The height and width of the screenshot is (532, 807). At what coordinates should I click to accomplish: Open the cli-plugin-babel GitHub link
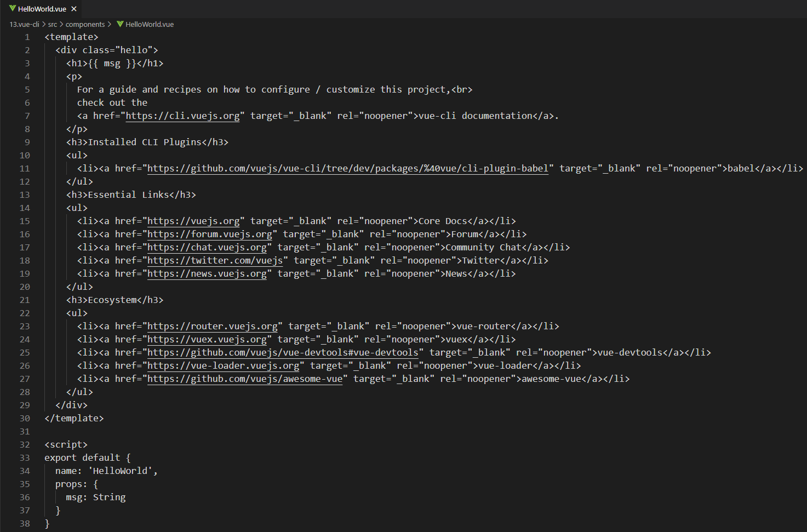(x=348, y=168)
